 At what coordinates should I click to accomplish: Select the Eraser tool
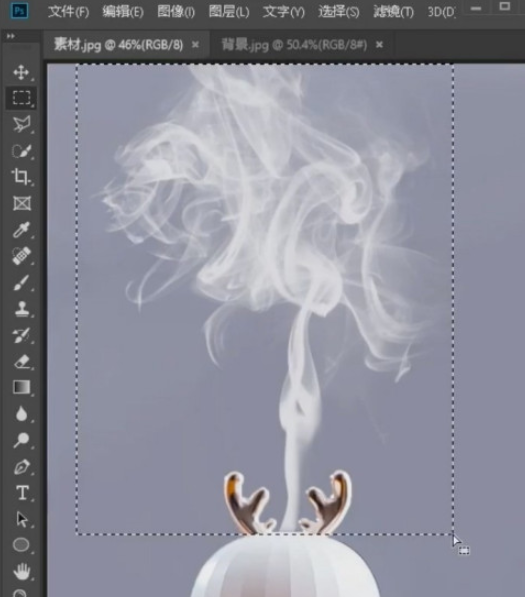point(22,361)
